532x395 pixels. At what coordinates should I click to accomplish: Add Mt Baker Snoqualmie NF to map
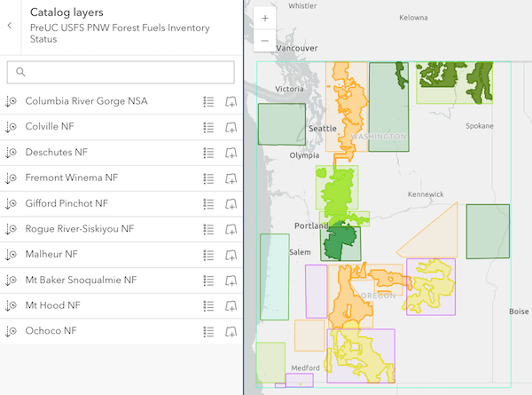click(231, 280)
